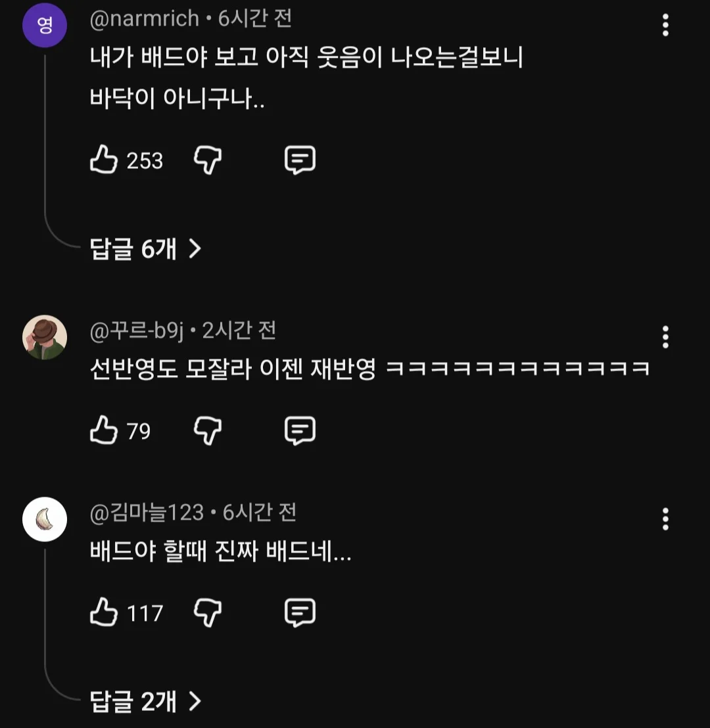Reply to the @김마늘123 comment via speech bubble
710x728 pixels.
click(300, 612)
